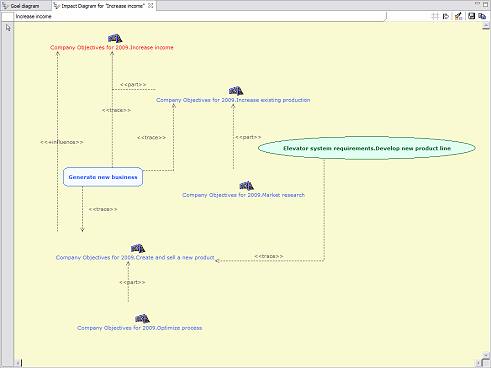Viewport: 491px width, 368px height.
Task: Click the <<trace>> label below Increase income
Action: pos(116,110)
